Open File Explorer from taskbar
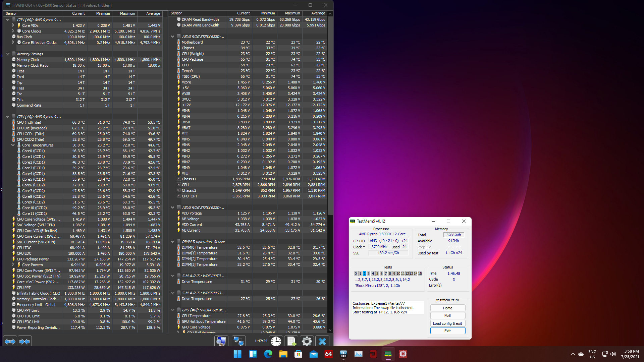Image resolution: width=644 pixels, height=362 pixels. coord(283,354)
